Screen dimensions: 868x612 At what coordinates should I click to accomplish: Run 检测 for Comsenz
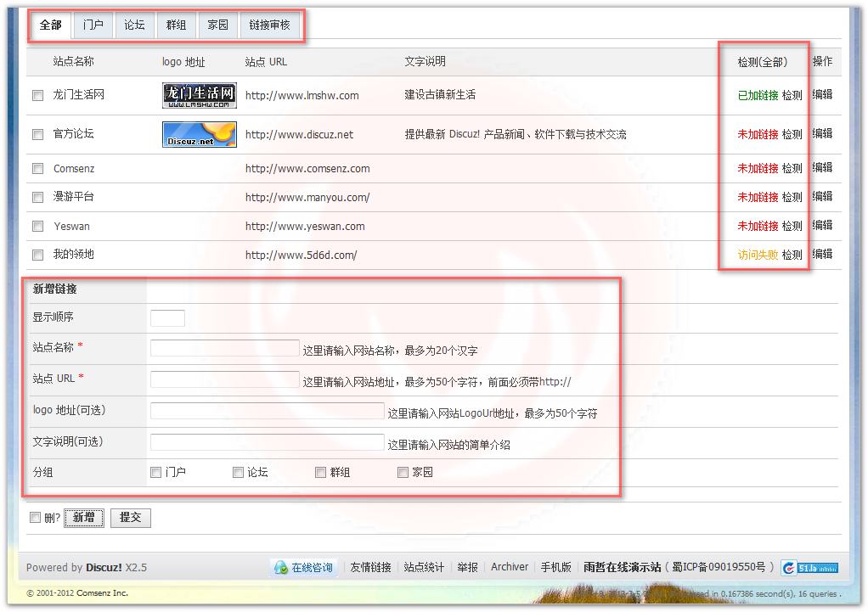tap(792, 168)
